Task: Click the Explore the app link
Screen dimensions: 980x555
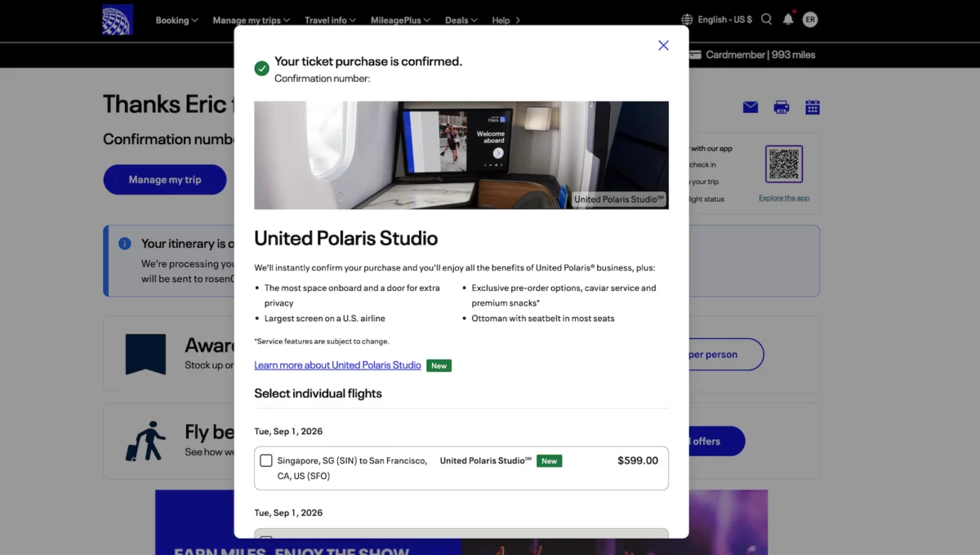Action: click(784, 198)
